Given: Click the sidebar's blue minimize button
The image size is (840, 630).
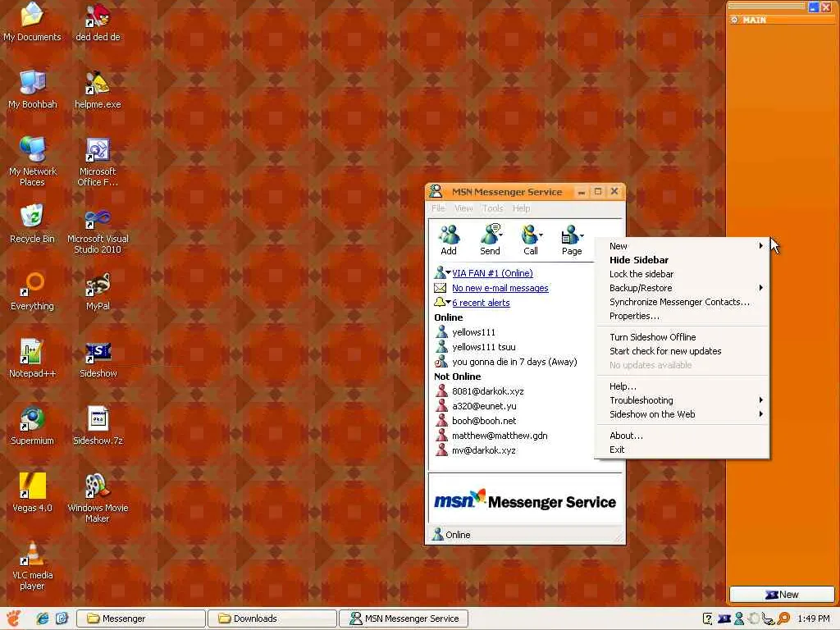Looking at the screenshot, I should pos(813,7).
